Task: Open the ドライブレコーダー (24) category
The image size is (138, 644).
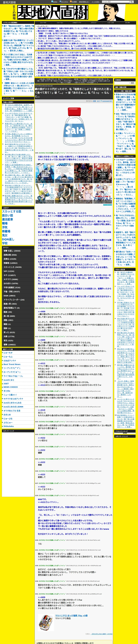Action: pos(14,300)
